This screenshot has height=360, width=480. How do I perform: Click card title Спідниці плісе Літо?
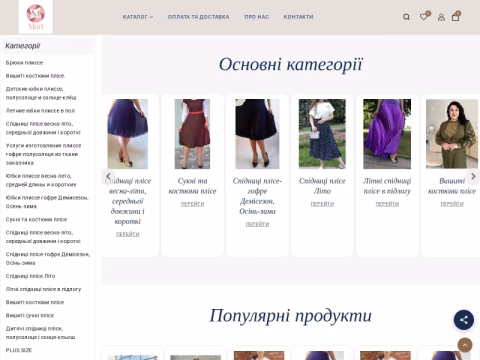point(322,186)
